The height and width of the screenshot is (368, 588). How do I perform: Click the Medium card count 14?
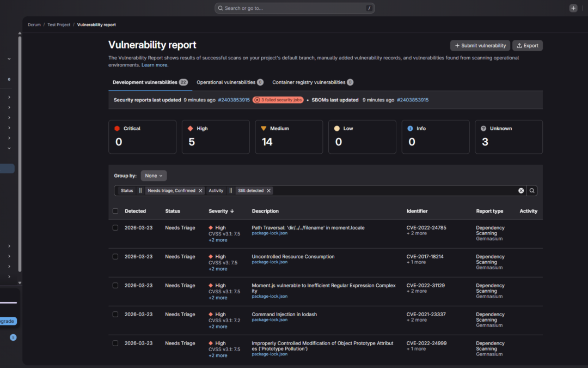(267, 142)
